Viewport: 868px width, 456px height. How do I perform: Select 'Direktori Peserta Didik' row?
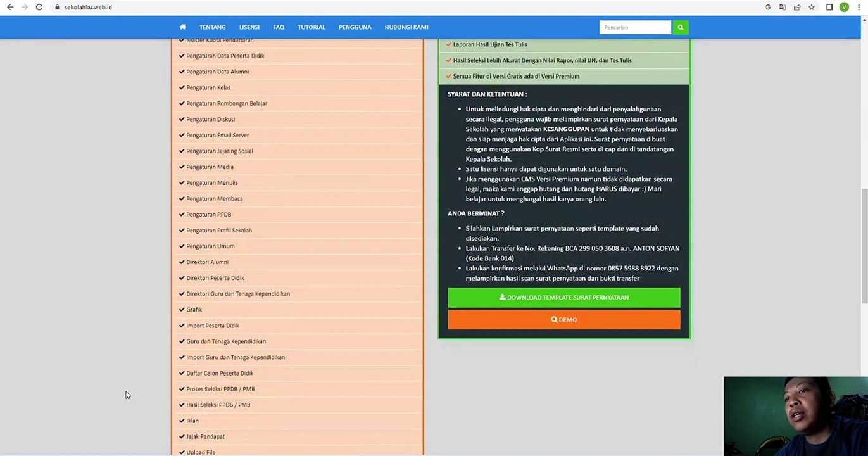298,277
